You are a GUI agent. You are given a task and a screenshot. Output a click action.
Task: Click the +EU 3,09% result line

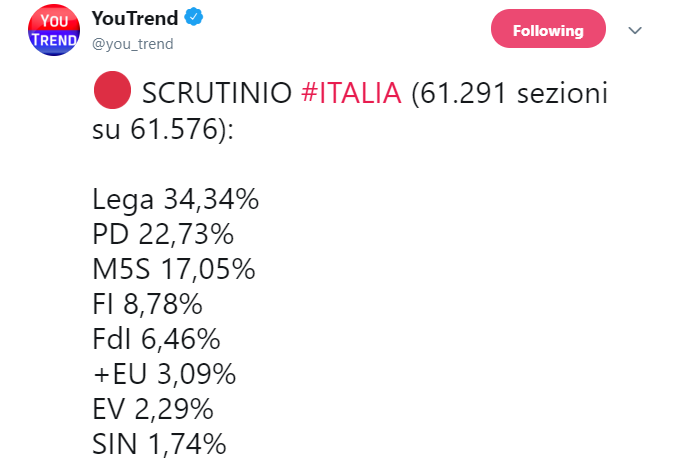164,374
